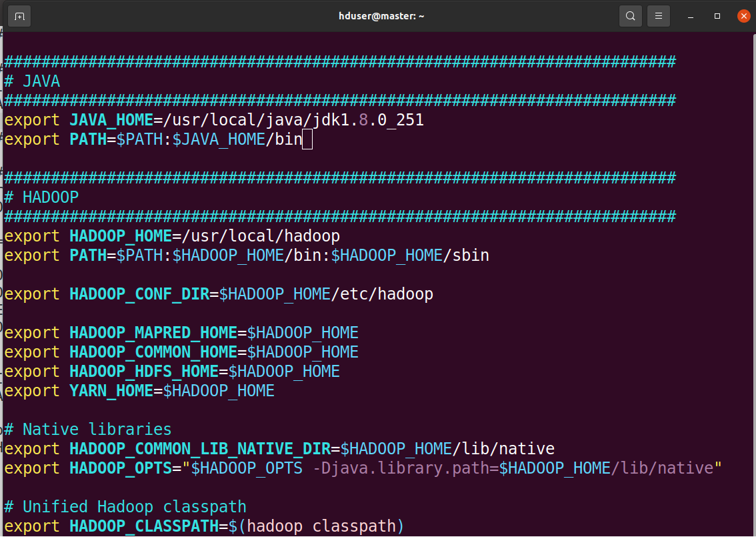Click the '# HADOOP' comment heading

(x=41, y=197)
